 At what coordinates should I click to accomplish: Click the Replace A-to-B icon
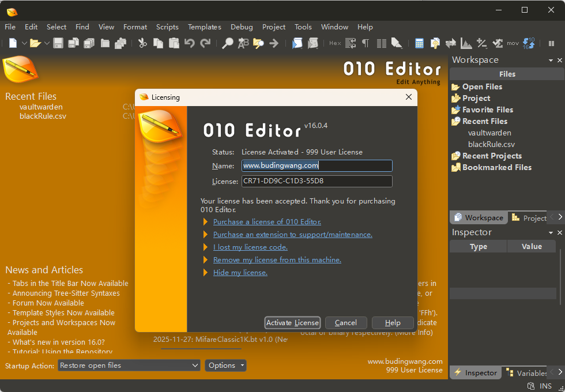pos(243,43)
